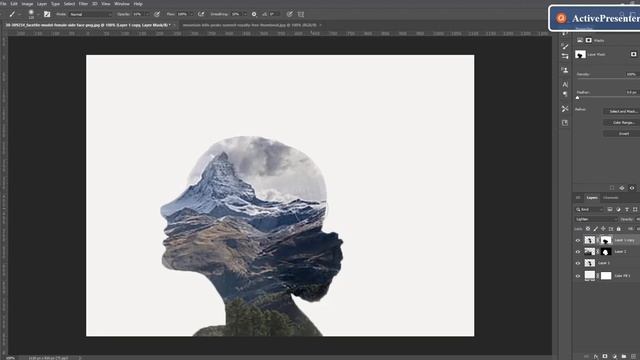Click the brush angle icon
Viewport: 640px width, 360px height.
264,14
